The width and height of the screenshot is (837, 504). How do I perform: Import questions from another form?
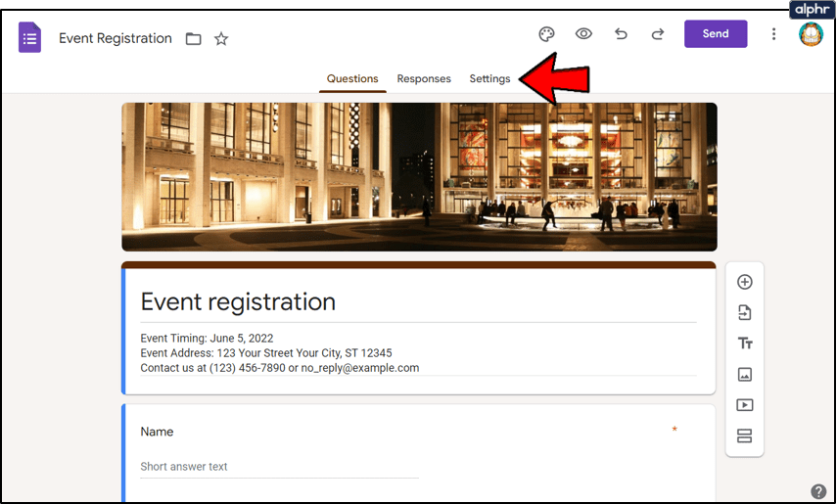coord(745,313)
